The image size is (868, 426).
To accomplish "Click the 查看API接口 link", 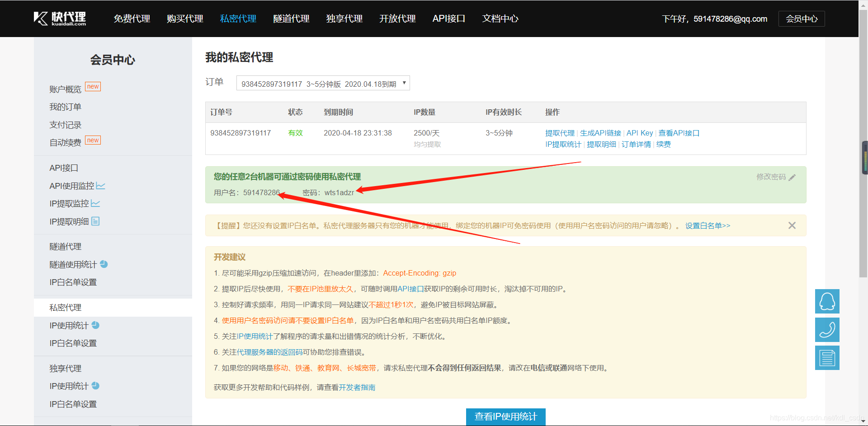I will pos(679,133).
